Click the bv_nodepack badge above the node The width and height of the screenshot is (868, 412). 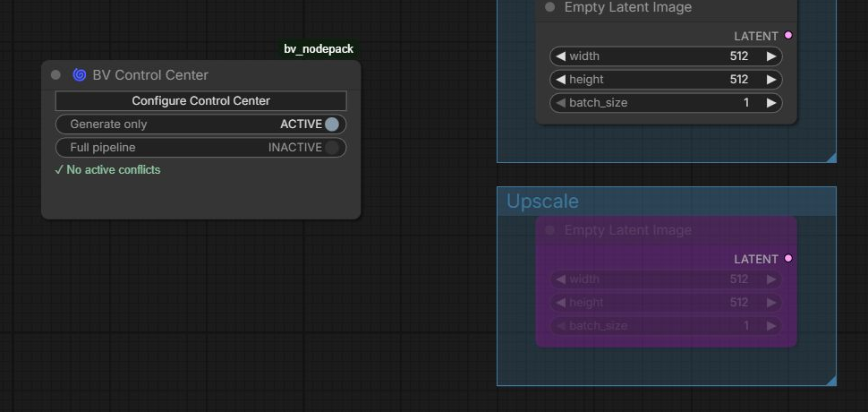[319, 48]
